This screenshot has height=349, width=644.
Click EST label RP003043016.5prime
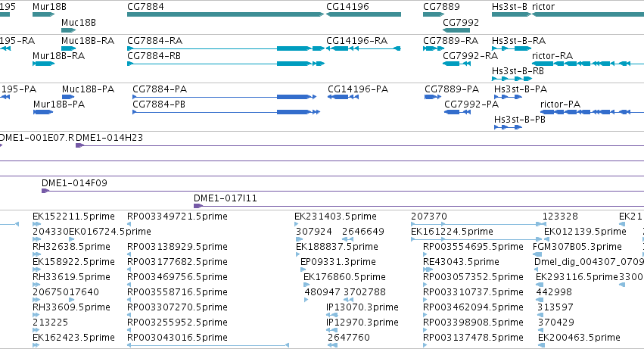(177, 338)
